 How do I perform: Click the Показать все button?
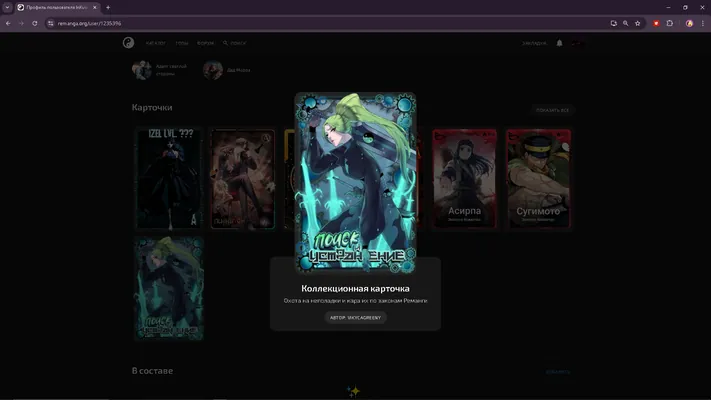pos(552,110)
